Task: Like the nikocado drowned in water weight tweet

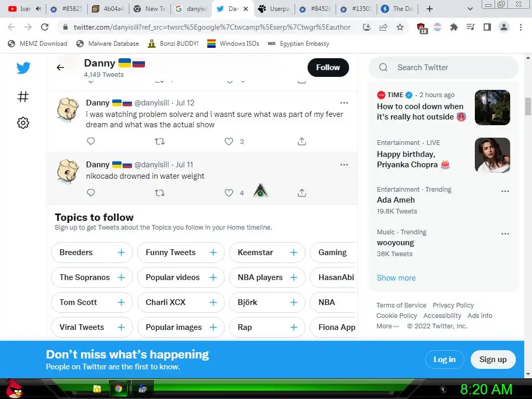Action: (229, 193)
